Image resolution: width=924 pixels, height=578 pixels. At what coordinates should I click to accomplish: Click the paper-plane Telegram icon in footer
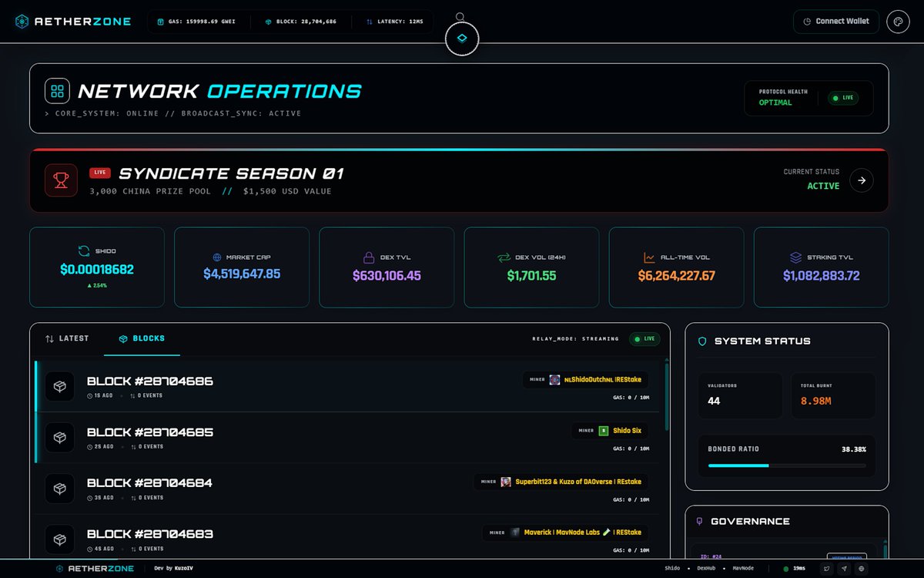(845, 568)
